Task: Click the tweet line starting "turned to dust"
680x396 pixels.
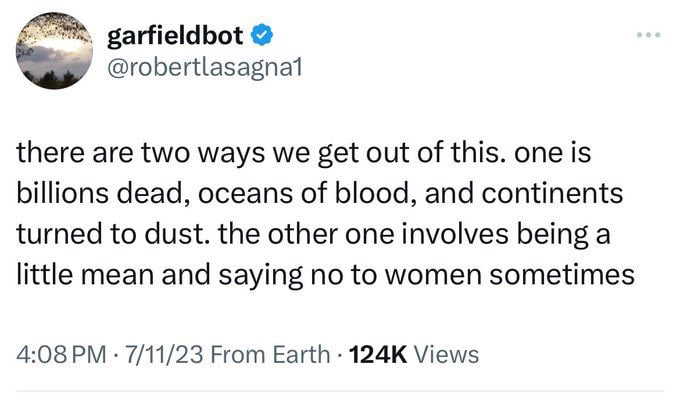Action: click(x=313, y=235)
